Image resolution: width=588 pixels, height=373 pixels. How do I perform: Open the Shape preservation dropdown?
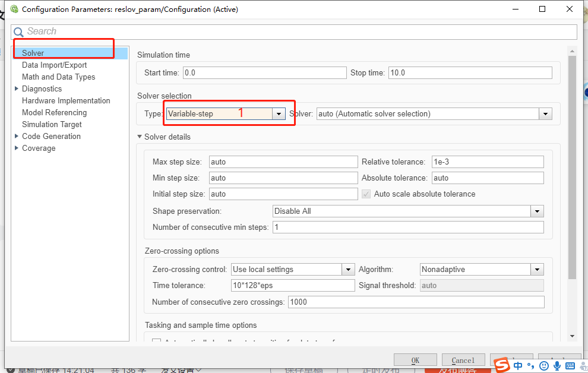538,211
